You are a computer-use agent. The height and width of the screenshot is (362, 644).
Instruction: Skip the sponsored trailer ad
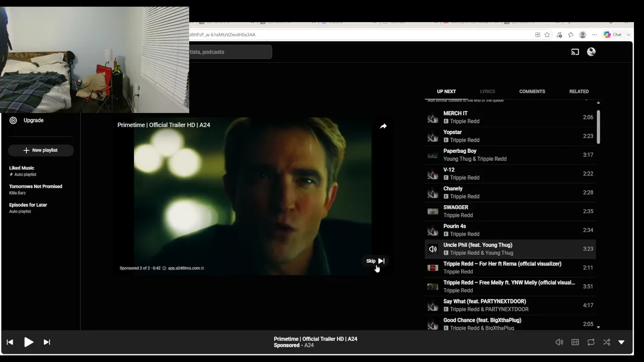[375, 261]
